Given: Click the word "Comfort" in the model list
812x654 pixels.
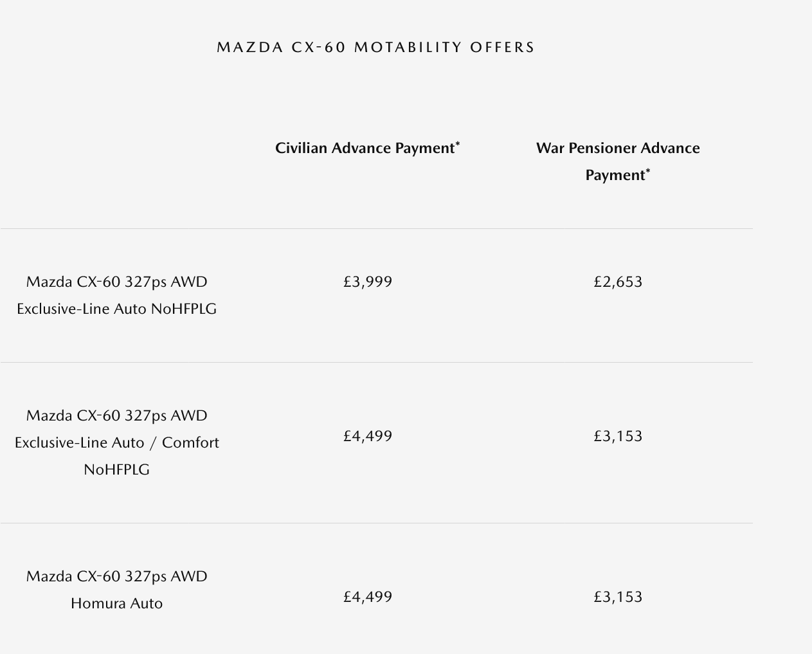Looking at the screenshot, I should [190, 442].
